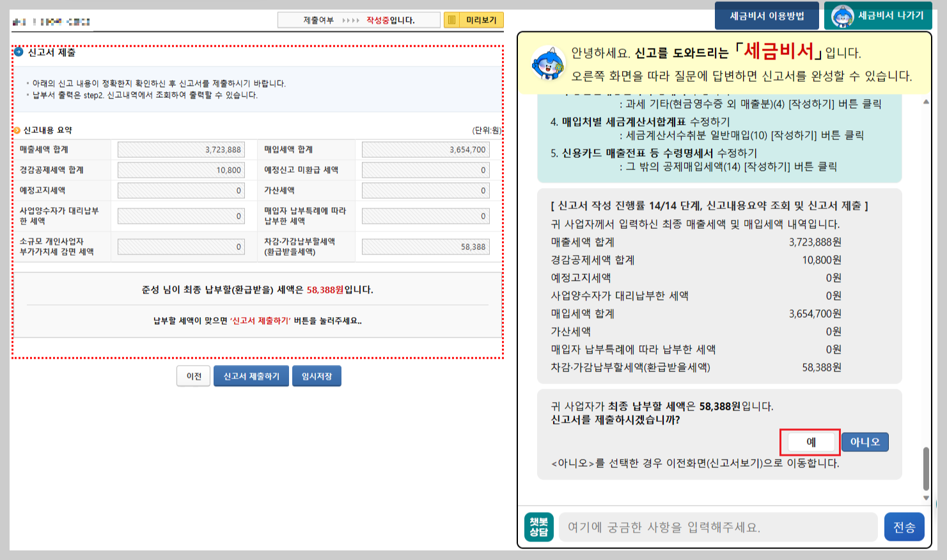
Task: Open 세금비서 이용방법 guide
Action: click(x=767, y=16)
